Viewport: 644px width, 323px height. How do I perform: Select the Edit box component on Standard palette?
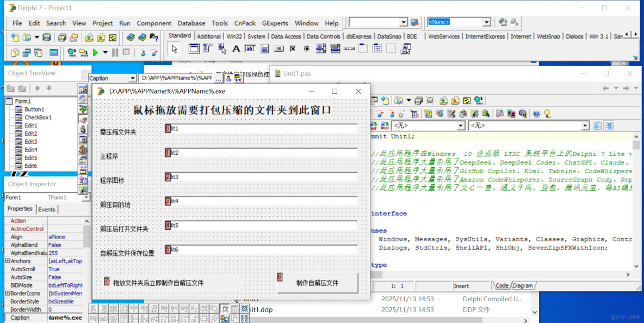[x=250, y=48]
